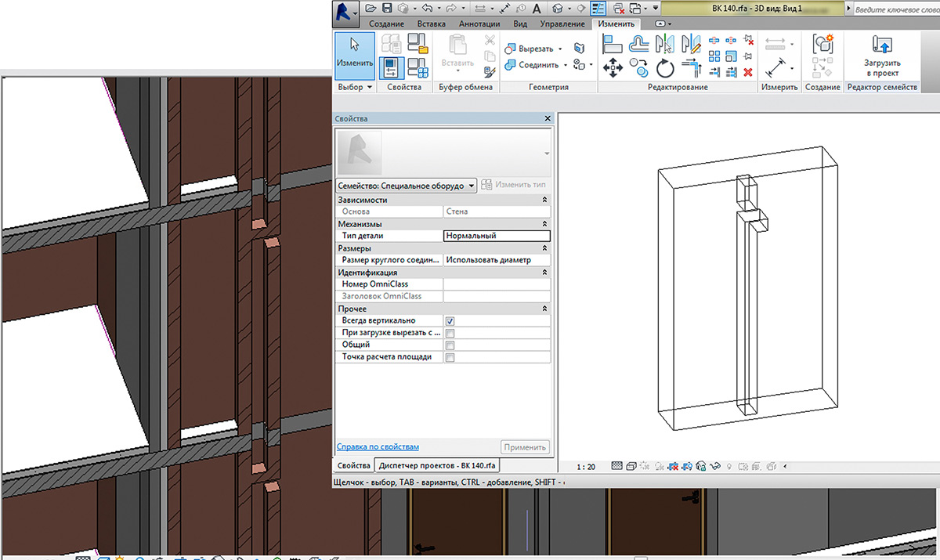Choose Mirror - Pick Axis tool

[x=667, y=43]
